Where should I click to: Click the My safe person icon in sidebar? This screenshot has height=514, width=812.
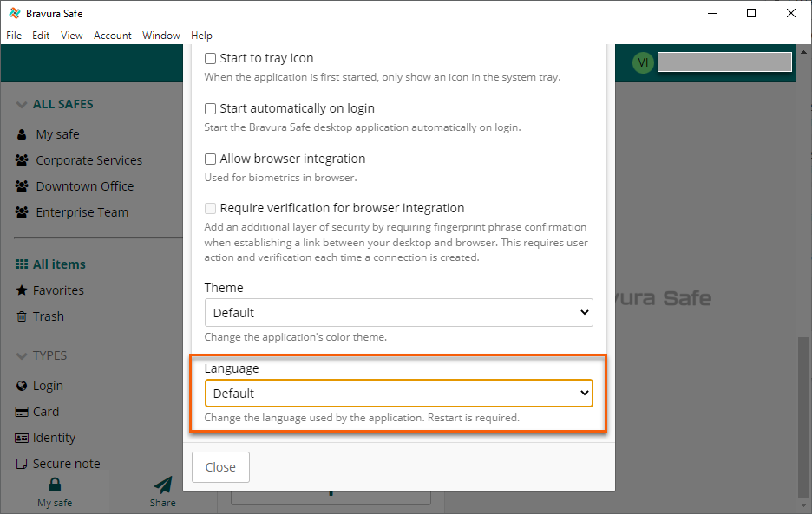click(x=22, y=134)
